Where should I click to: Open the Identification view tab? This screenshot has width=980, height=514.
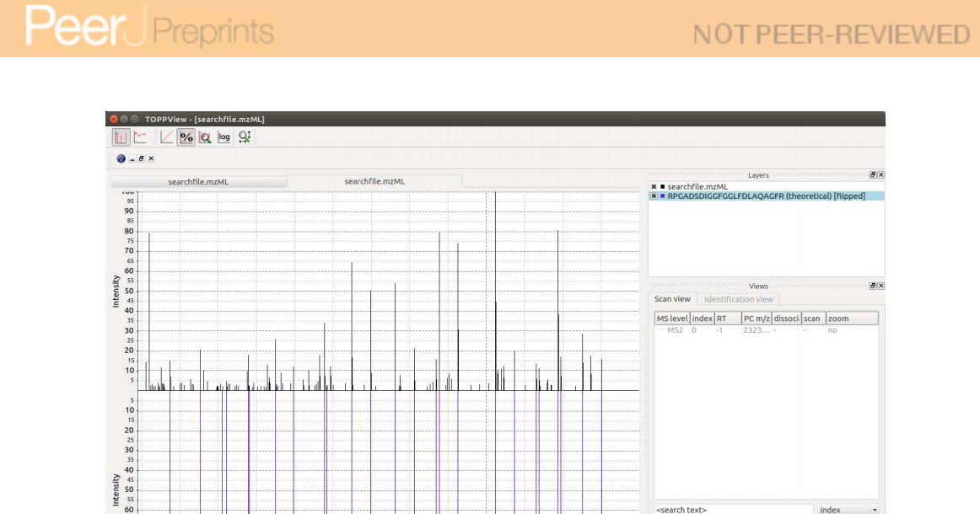[x=738, y=300]
